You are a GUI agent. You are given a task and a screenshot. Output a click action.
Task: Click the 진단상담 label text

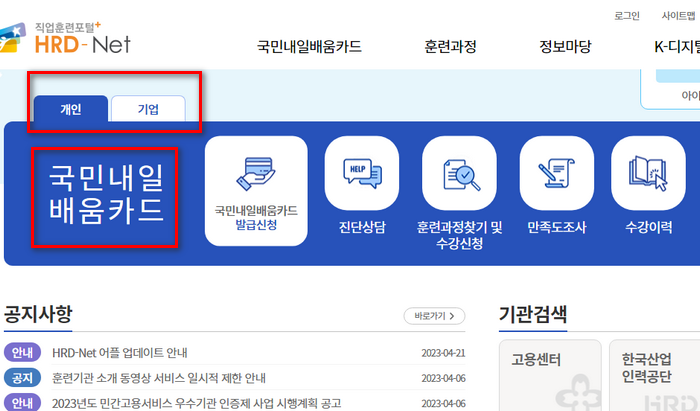(362, 227)
